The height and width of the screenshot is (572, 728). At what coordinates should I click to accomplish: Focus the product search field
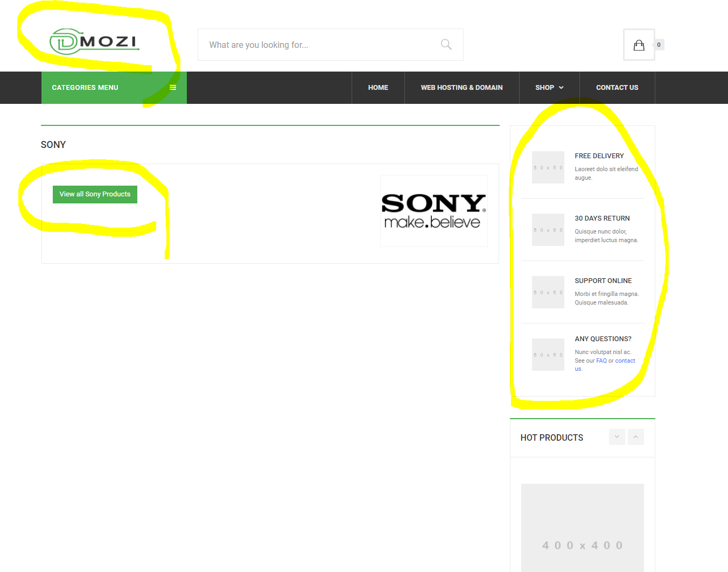[x=331, y=45]
